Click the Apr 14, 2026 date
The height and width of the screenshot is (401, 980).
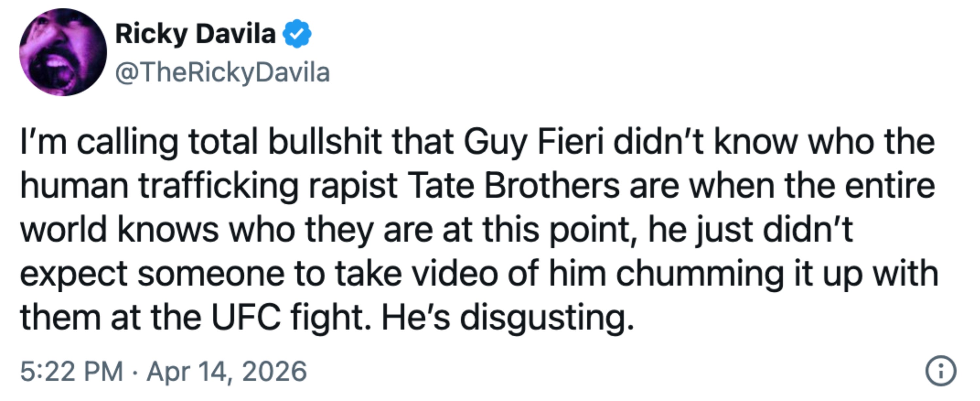(227, 371)
